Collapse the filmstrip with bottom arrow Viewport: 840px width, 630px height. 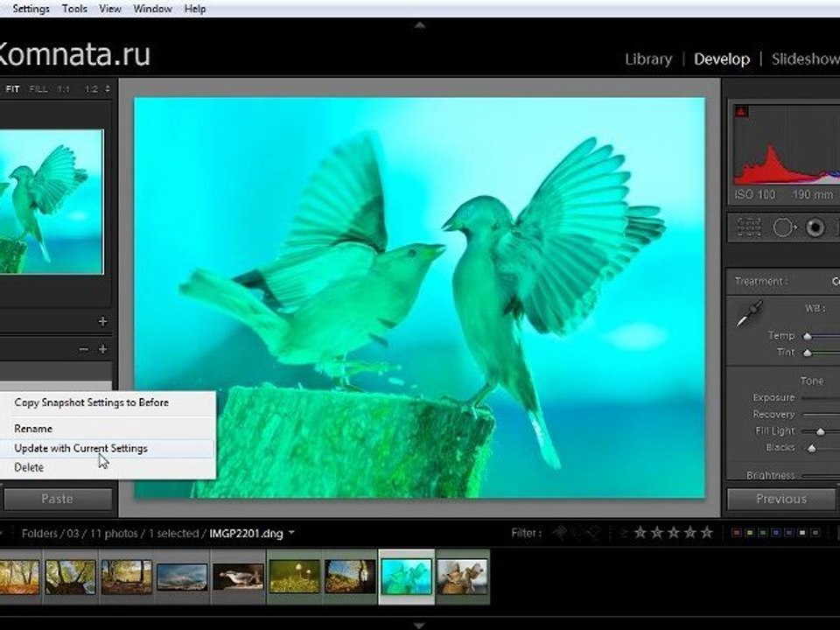click(x=420, y=625)
